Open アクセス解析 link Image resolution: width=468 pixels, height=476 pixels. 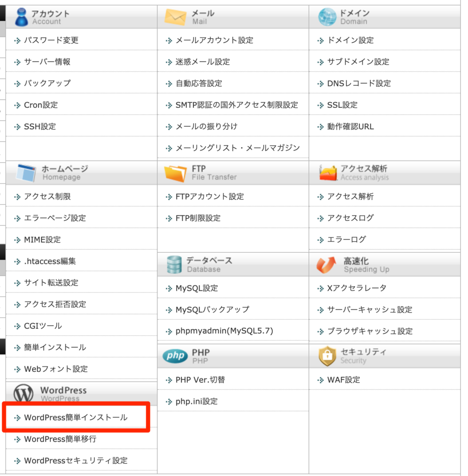coord(350,197)
